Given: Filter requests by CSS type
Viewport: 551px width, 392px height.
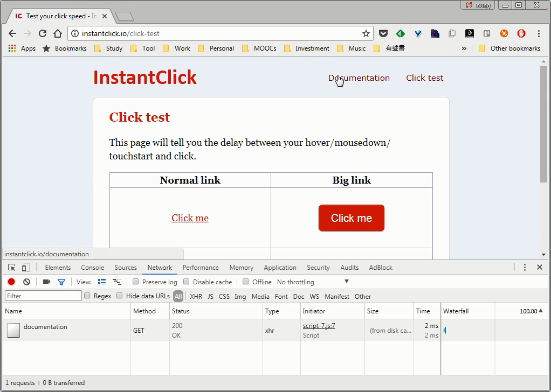Looking at the screenshot, I should point(224,297).
